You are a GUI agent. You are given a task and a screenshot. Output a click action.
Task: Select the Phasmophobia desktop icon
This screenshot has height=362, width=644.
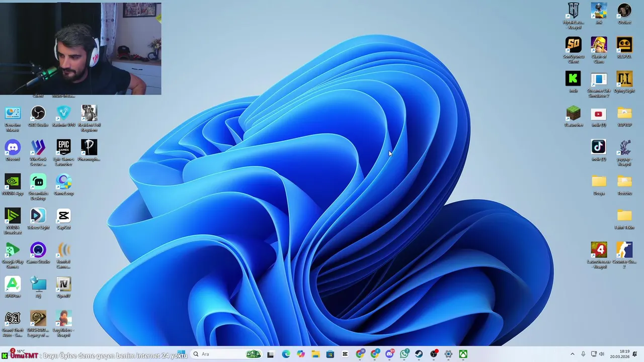89,151
